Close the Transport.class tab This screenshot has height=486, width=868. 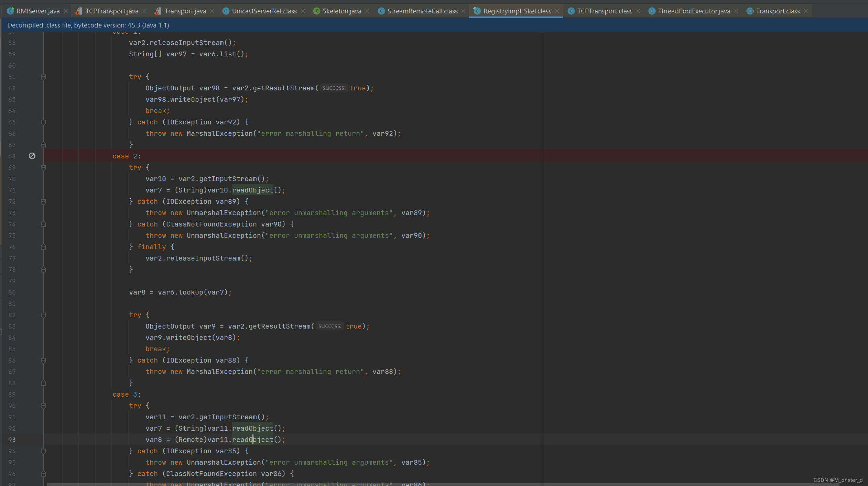pyautogui.click(x=806, y=11)
